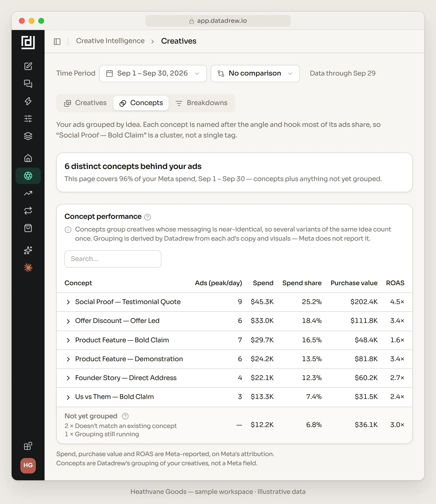
Task: Open the compose pencil icon in sidebar
Action: tap(28, 66)
